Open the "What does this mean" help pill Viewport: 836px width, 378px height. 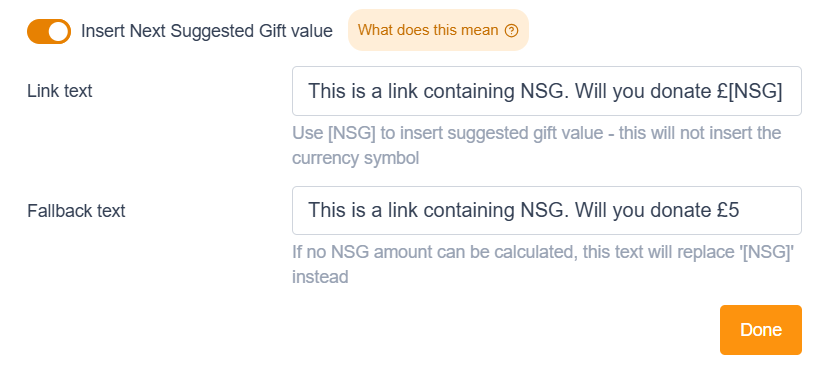438,30
